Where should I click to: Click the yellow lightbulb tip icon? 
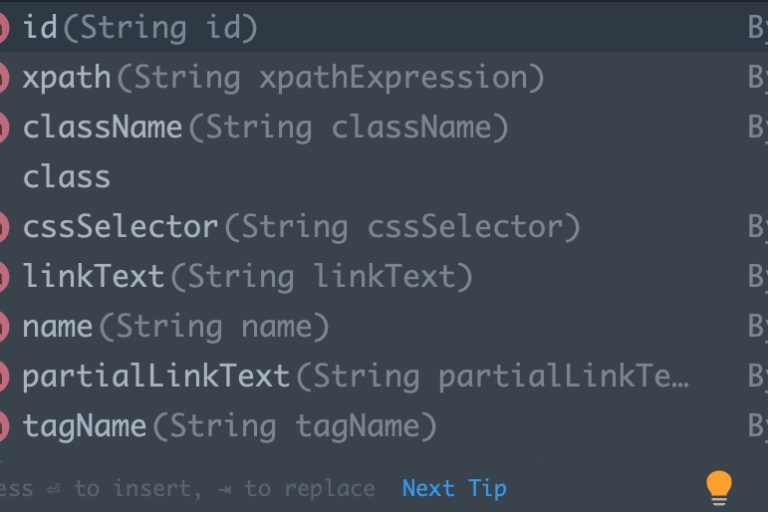tap(719, 488)
